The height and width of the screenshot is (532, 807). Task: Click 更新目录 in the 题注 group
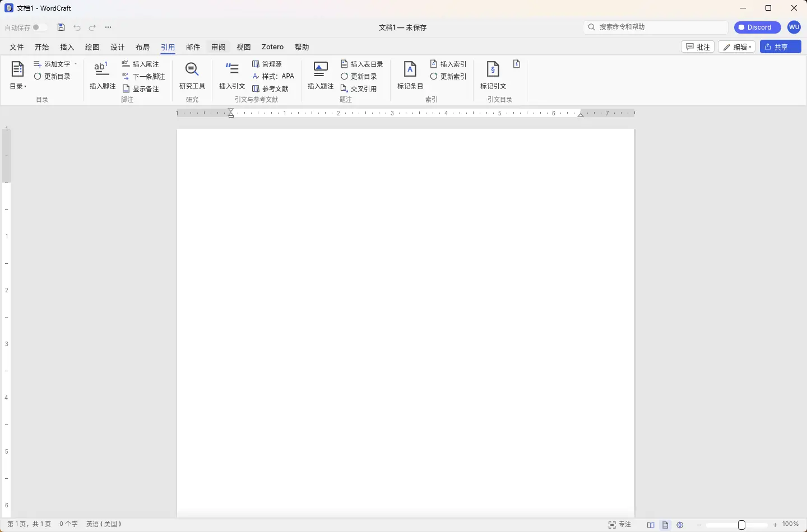359,77
